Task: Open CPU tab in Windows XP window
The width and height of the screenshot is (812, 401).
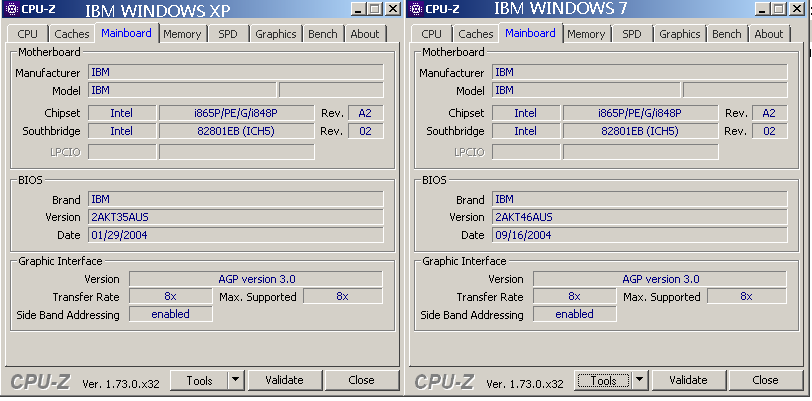Action: [27, 34]
